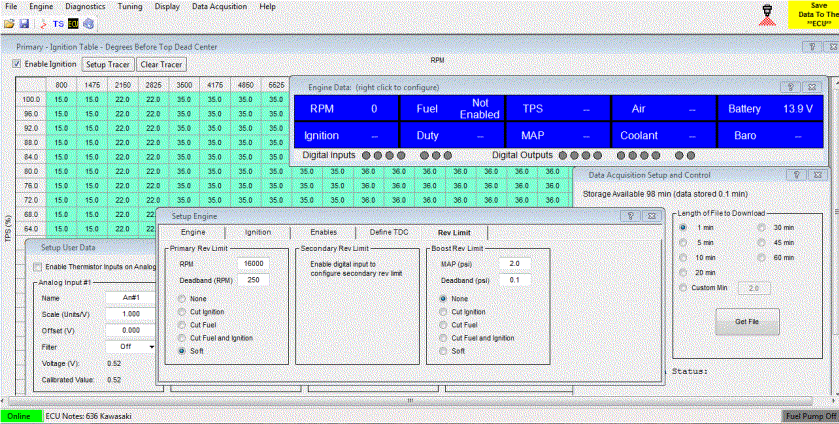Click Save Data To The ECU button
The height and width of the screenshot is (424, 839).
pyautogui.click(x=813, y=14)
